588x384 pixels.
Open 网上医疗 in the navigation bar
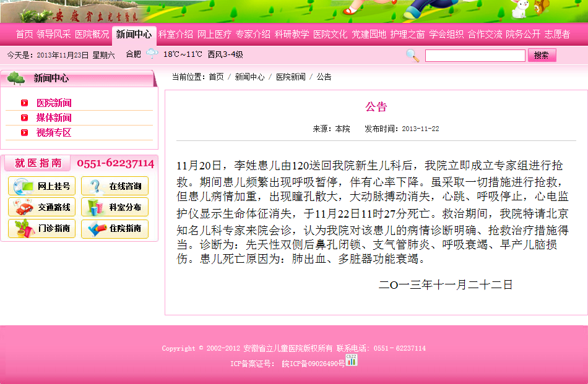click(214, 35)
